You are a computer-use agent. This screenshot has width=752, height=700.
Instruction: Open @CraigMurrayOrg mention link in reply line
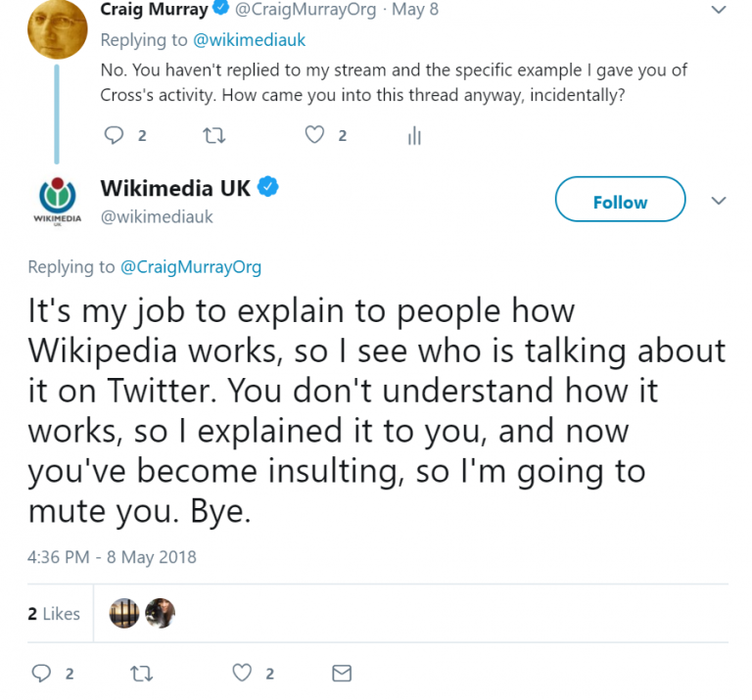[191, 267]
